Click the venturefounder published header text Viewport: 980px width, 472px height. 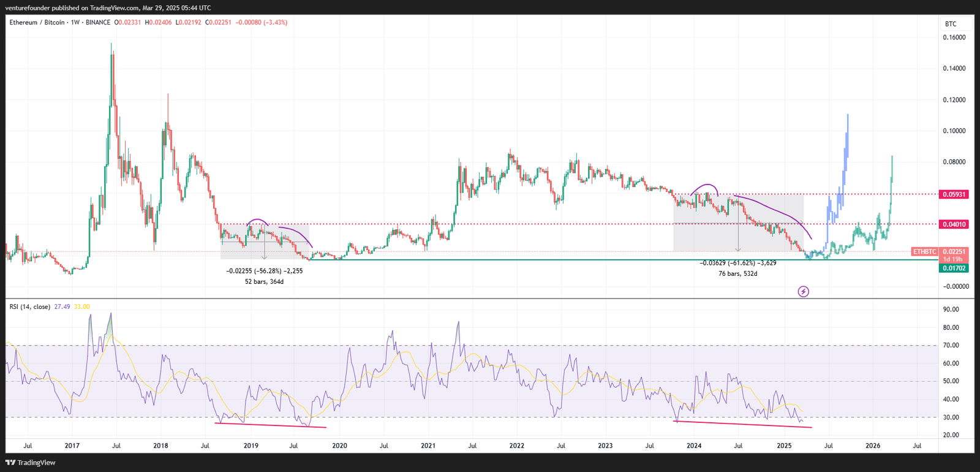coord(108,8)
